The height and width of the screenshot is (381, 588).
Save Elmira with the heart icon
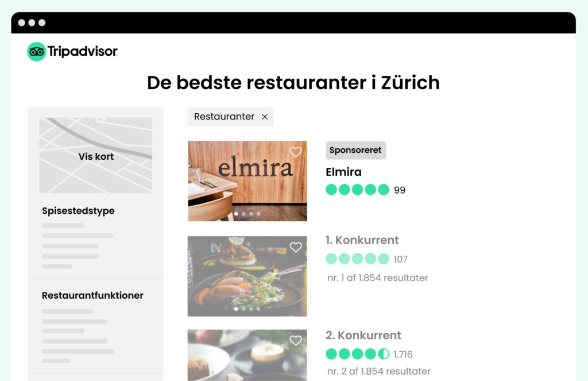[x=296, y=152]
